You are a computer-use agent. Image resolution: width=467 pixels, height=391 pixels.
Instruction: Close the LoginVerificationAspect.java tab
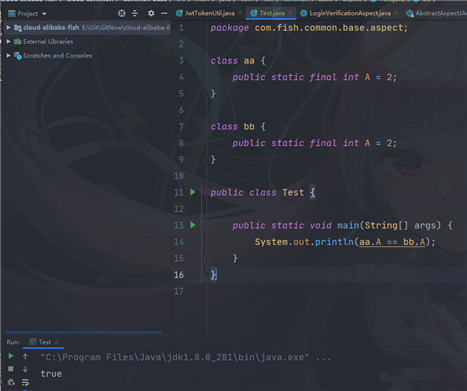tap(396, 13)
